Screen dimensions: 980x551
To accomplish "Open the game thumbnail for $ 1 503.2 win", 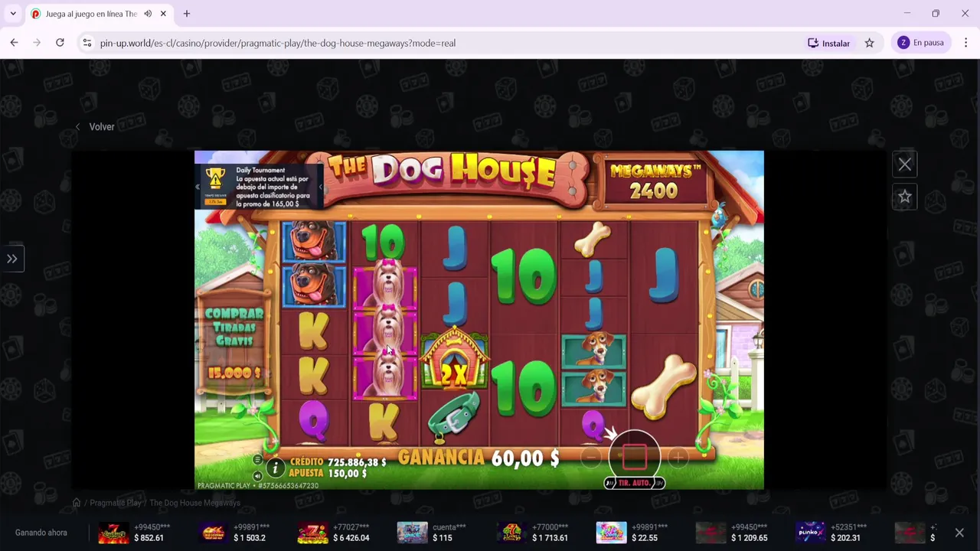I will point(213,533).
